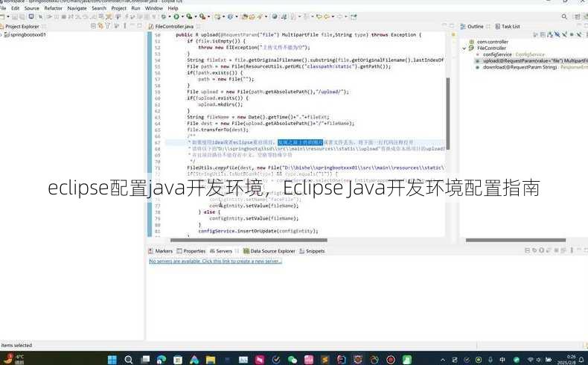Image resolution: width=588 pixels, height=365 pixels.
Task: Open the Back history dropdown arrow
Action: [333, 17]
